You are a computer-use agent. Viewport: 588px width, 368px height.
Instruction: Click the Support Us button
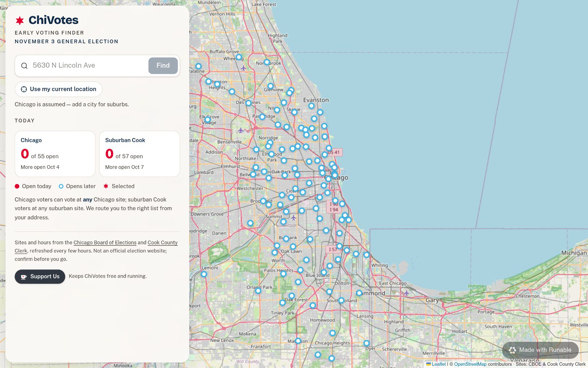click(x=40, y=276)
